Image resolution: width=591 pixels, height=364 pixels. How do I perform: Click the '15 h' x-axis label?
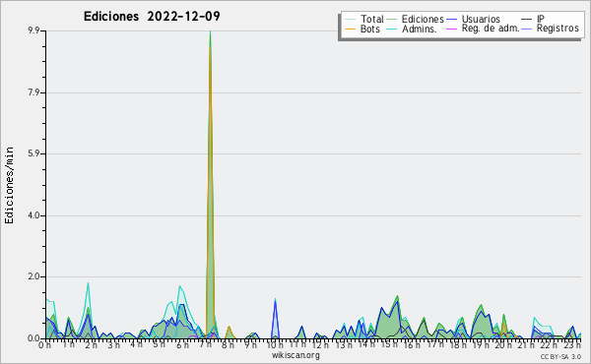click(x=389, y=344)
